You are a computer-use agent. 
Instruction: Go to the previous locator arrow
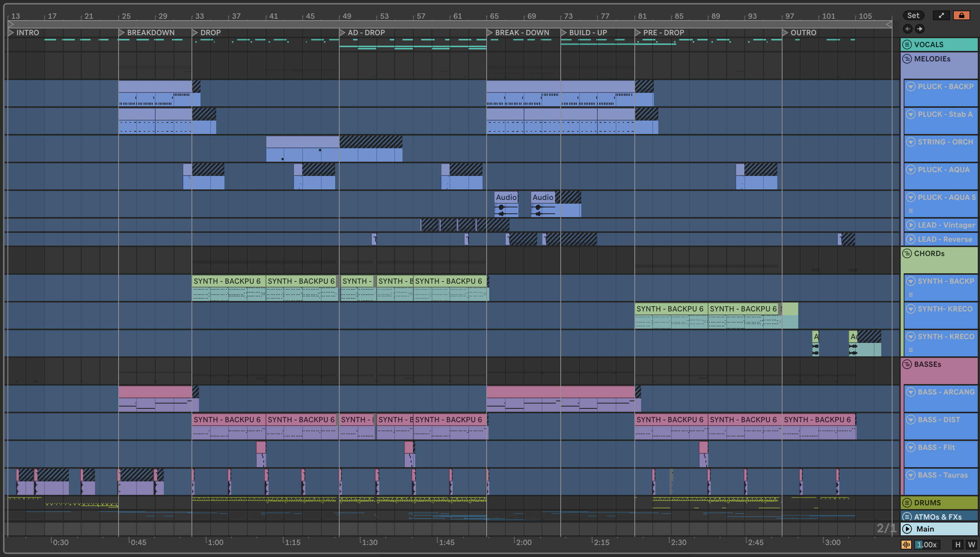[908, 29]
